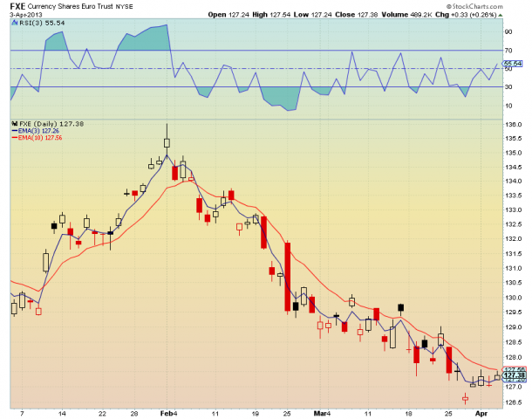Click the 133.0 price axis label
Viewport: 532px width, 419px height.
(514, 209)
